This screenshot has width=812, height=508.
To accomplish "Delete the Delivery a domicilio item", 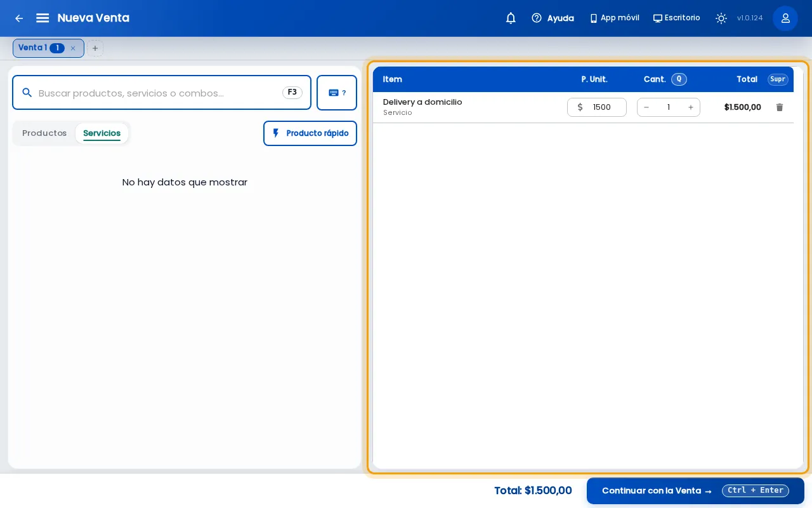I will [x=780, y=107].
